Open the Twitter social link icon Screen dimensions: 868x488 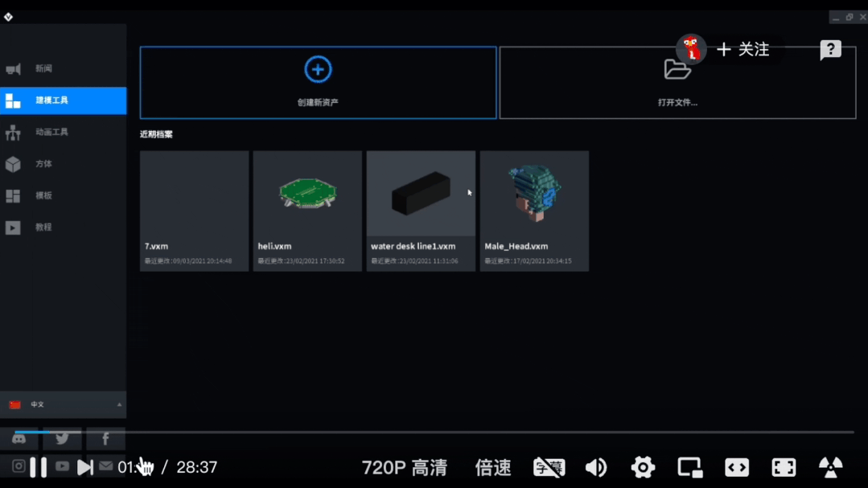(62, 439)
